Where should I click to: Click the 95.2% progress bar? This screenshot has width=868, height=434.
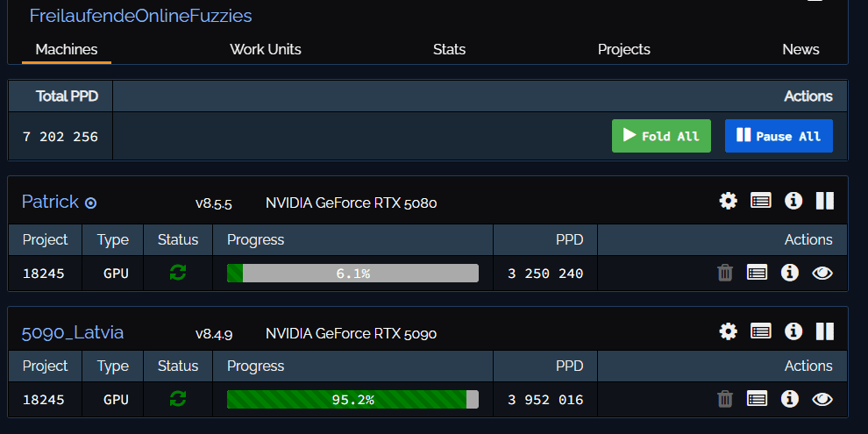pyautogui.click(x=352, y=400)
